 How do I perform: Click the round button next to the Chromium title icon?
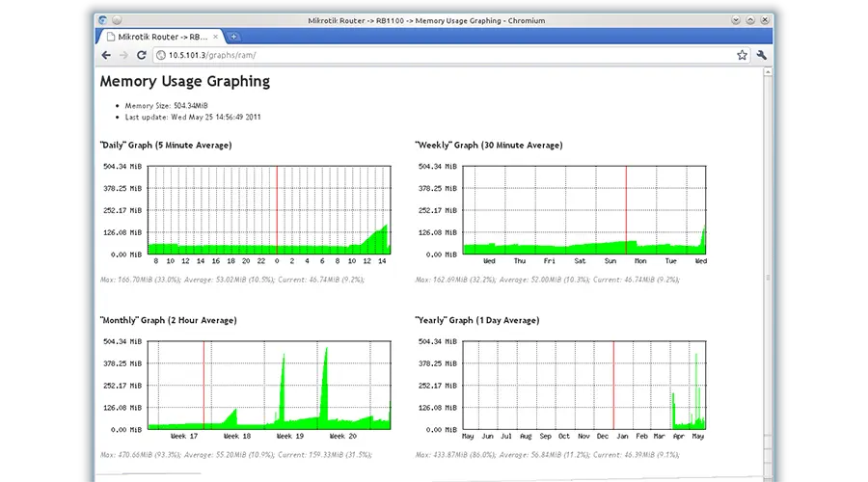(x=117, y=20)
